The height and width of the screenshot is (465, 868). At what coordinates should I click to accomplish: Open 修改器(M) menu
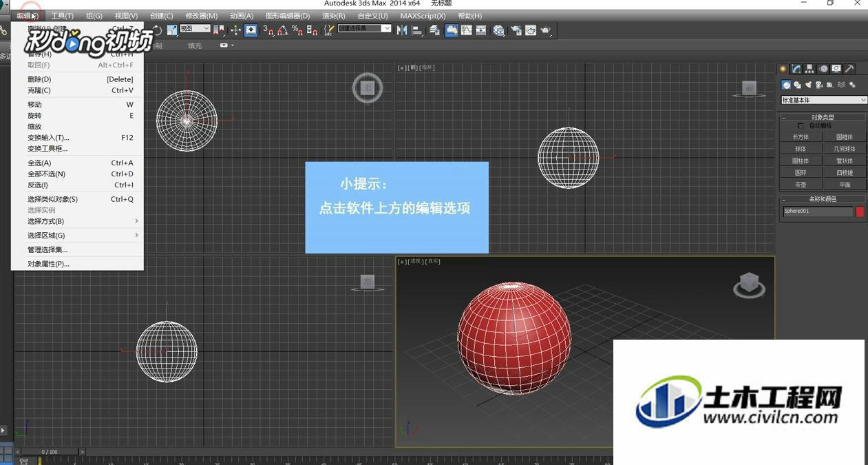click(x=201, y=16)
